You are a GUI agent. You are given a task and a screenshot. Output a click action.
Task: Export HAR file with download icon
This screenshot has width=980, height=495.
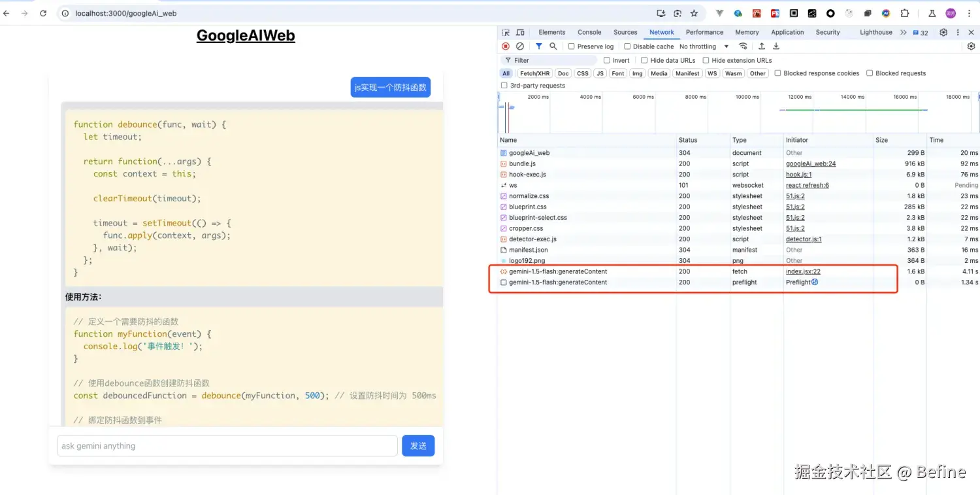(776, 46)
